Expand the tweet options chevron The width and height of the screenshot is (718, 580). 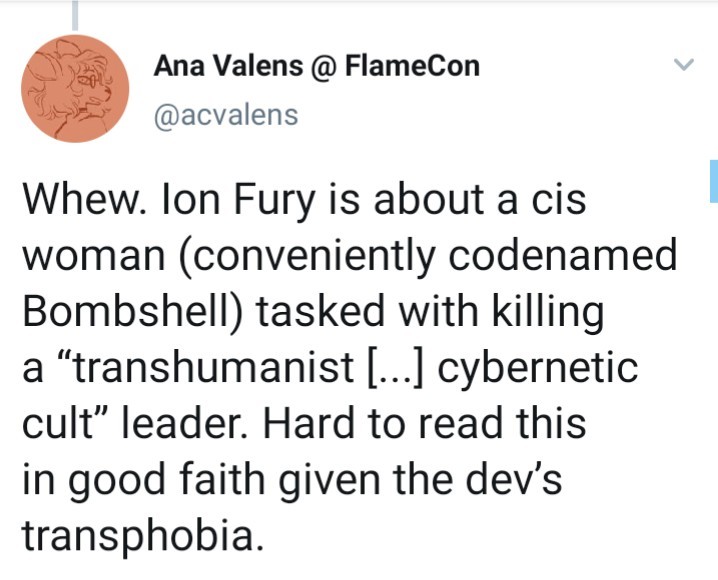click(683, 66)
